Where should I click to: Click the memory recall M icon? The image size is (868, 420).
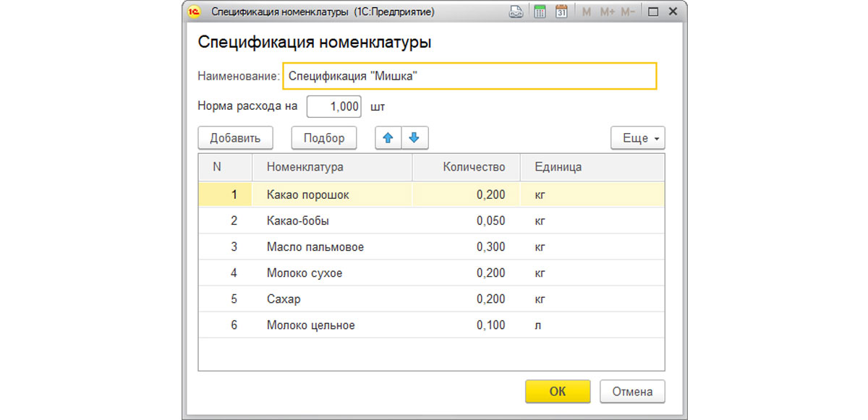coord(587,11)
